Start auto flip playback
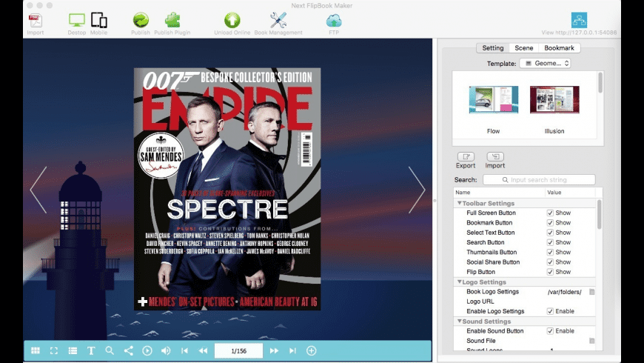This screenshot has width=644, height=363. point(147,350)
